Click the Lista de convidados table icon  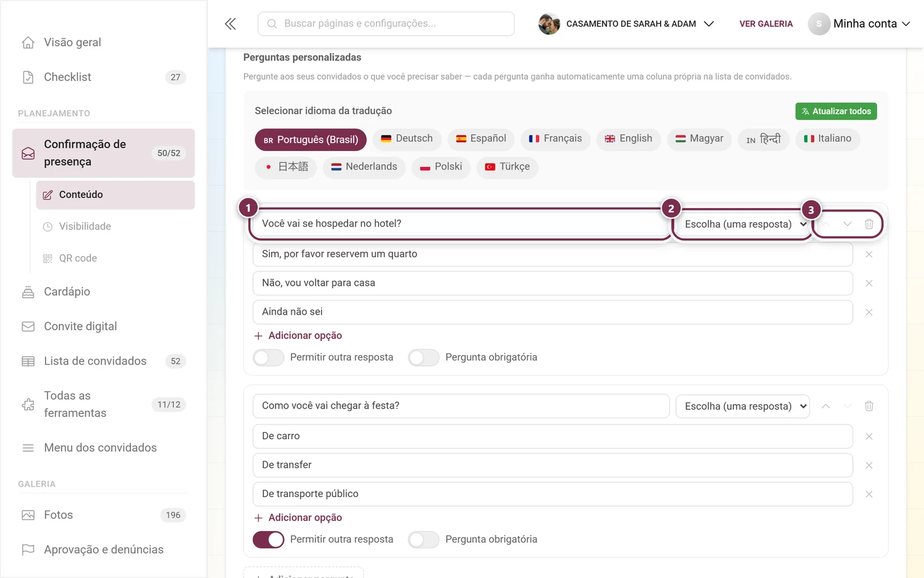click(28, 361)
